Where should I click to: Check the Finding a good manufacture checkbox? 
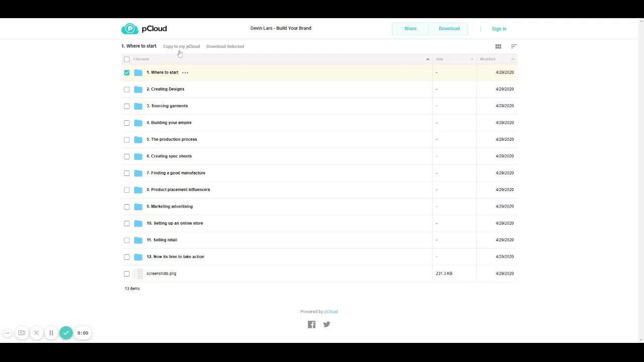(x=127, y=173)
